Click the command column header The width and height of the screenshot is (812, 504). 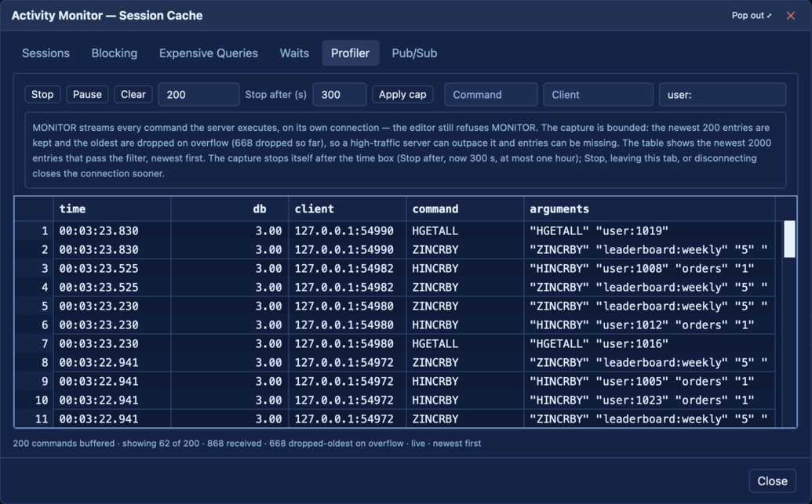464,209
